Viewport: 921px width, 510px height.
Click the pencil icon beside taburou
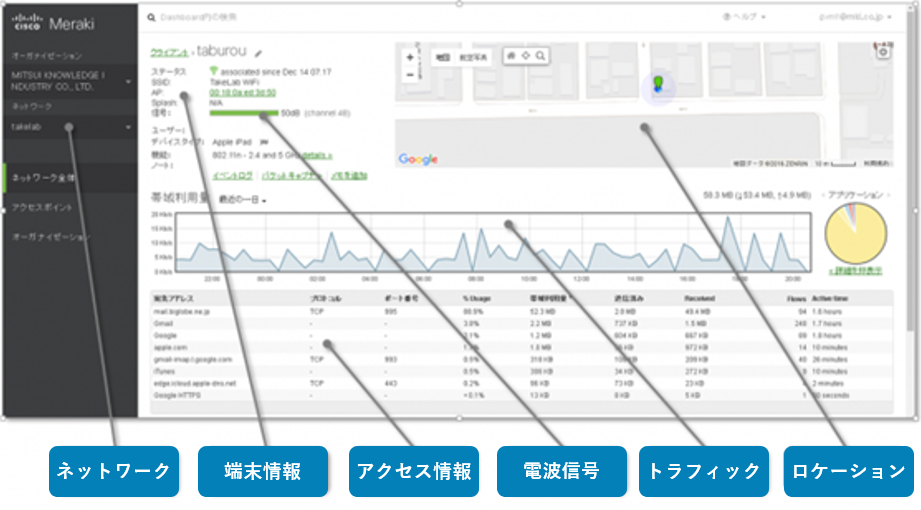point(258,53)
